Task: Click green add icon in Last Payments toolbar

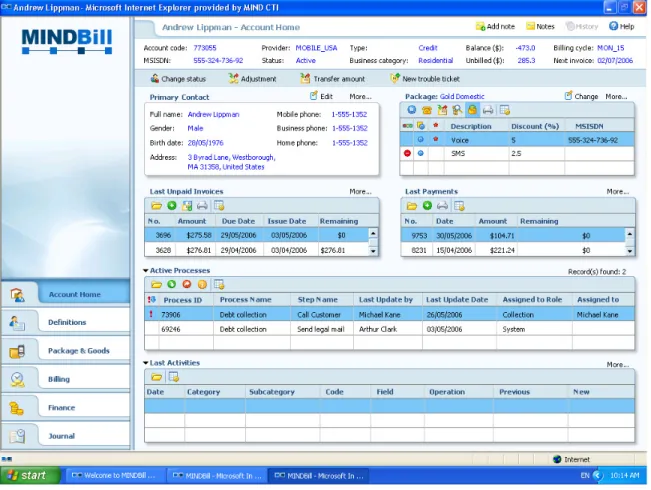Action: (x=427, y=206)
